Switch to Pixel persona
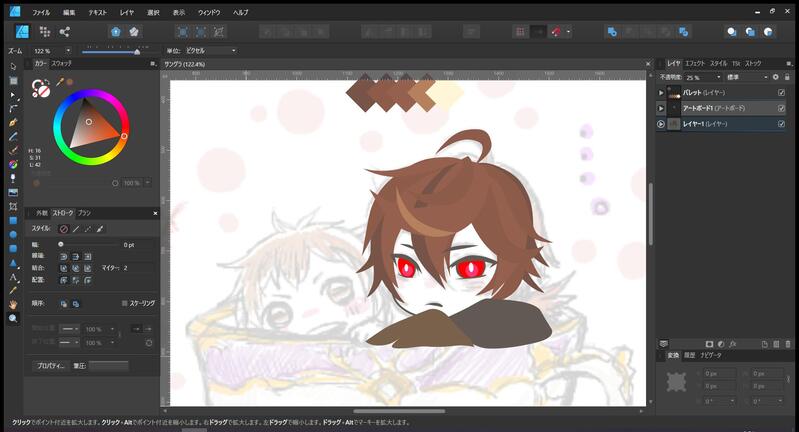Viewport: 799px width, 432px height. [45, 32]
